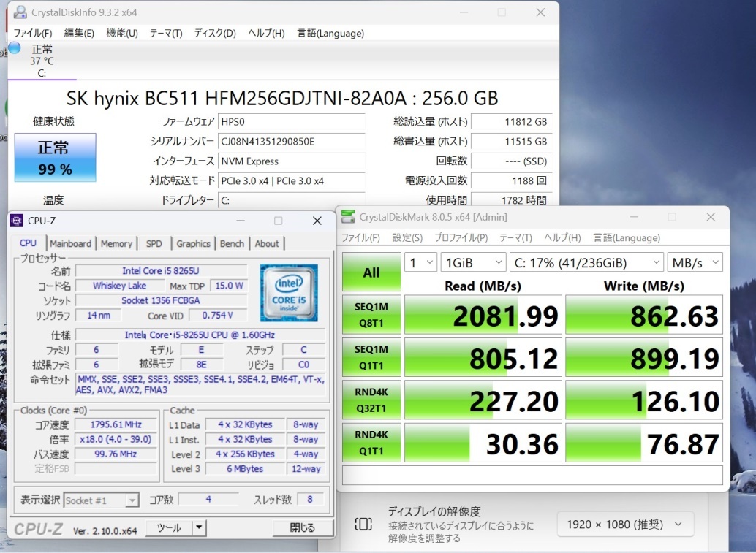Switch to Mainboard tab in CPU-Z
The height and width of the screenshot is (553, 756).
70,244
